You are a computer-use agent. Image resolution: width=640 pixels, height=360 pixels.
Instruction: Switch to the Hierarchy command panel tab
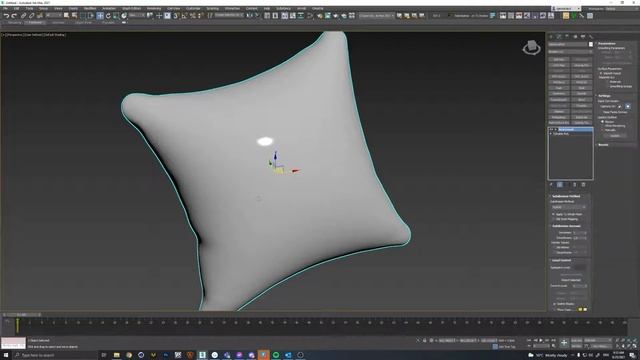[567, 37]
